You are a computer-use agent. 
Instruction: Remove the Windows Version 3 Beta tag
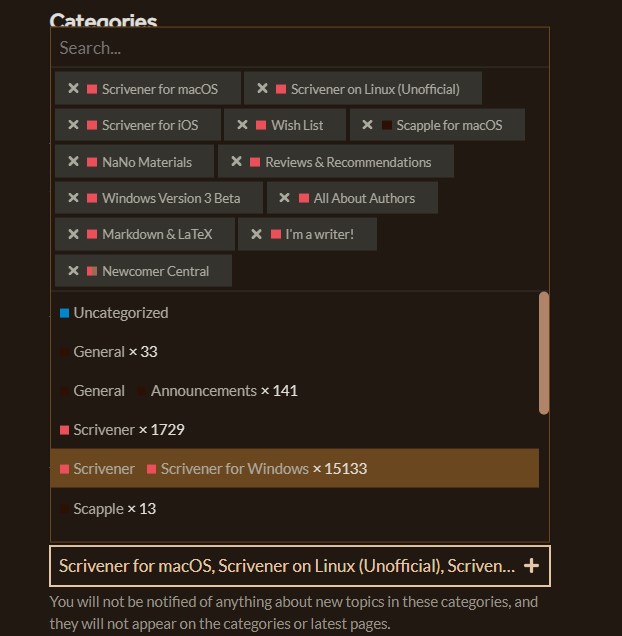[x=73, y=198]
